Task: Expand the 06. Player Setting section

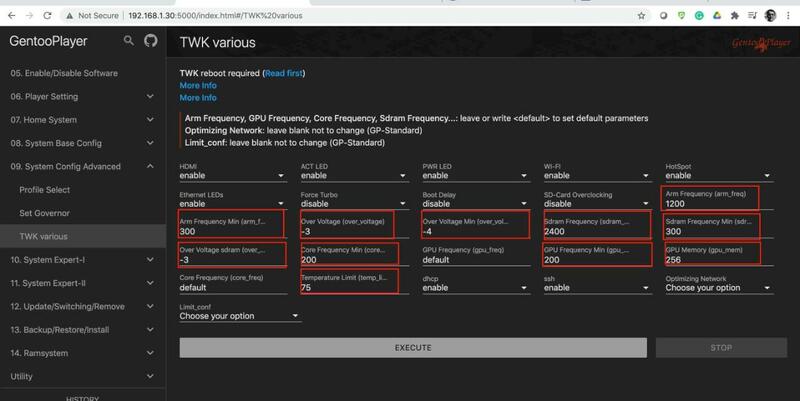Action: point(149,96)
